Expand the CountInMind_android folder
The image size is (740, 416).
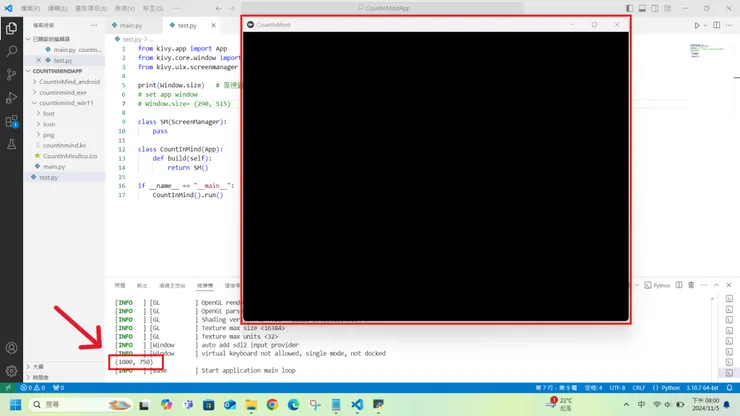click(x=69, y=82)
